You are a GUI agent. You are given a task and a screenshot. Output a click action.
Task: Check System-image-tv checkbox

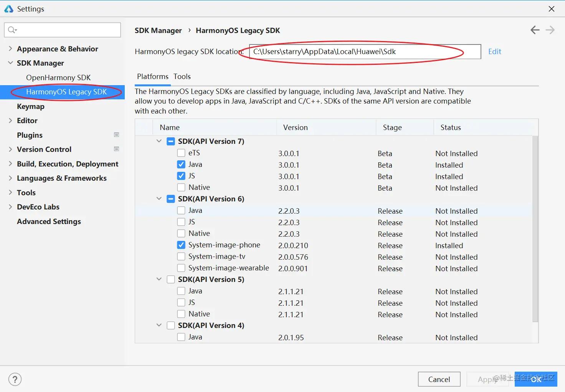coord(181,256)
